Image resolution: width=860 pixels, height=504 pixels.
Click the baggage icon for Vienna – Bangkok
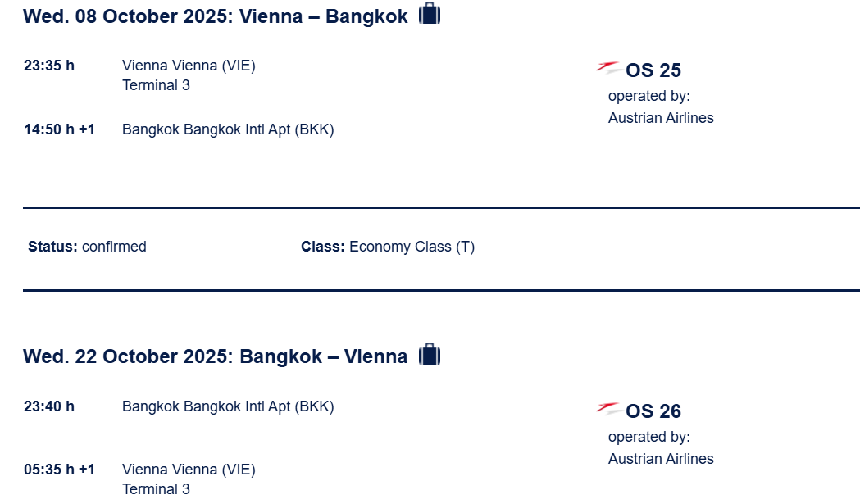click(430, 14)
